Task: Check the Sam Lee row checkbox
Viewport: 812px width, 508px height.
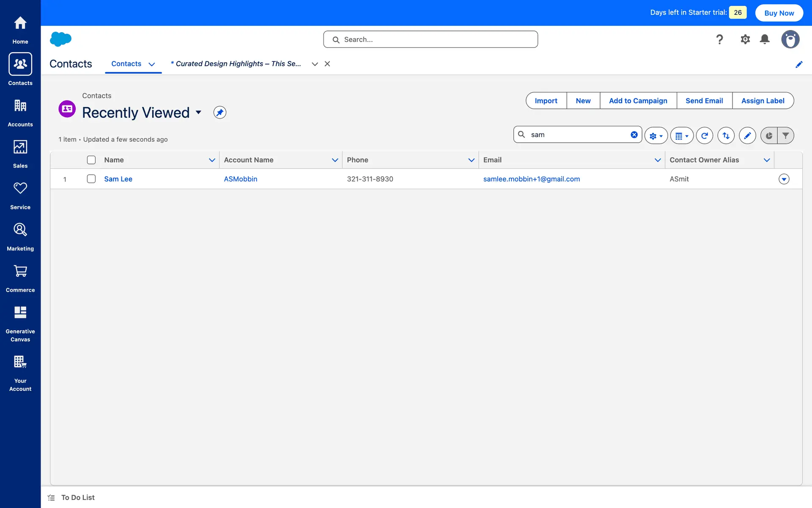Action: tap(91, 179)
